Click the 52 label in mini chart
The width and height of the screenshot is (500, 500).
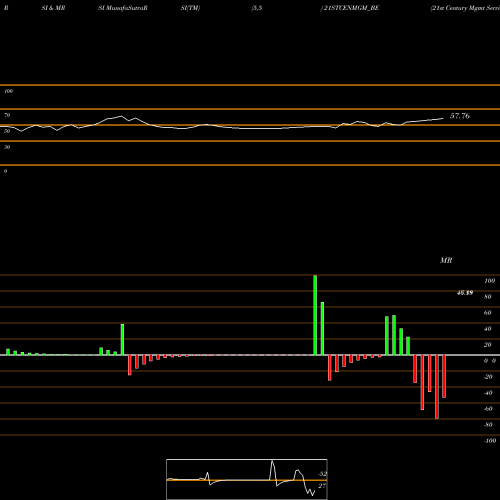(322, 474)
